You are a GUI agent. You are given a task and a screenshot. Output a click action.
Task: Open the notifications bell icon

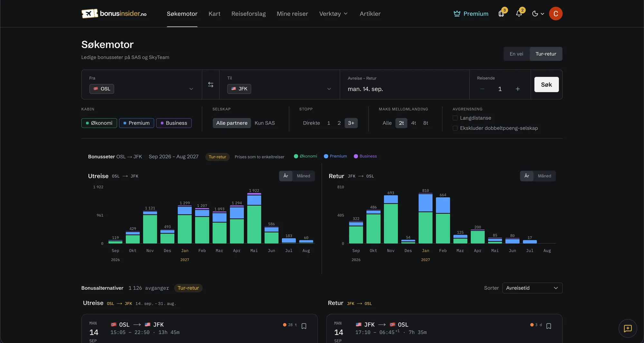[x=519, y=14]
